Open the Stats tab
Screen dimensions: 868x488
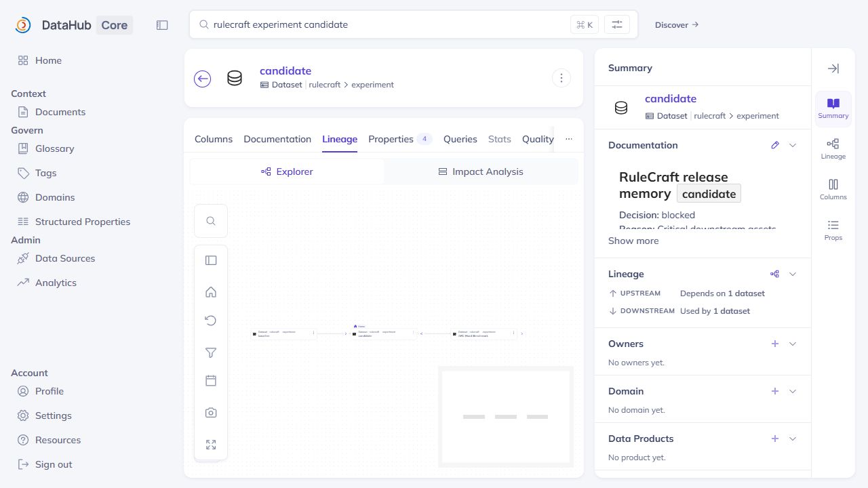click(x=500, y=139)
